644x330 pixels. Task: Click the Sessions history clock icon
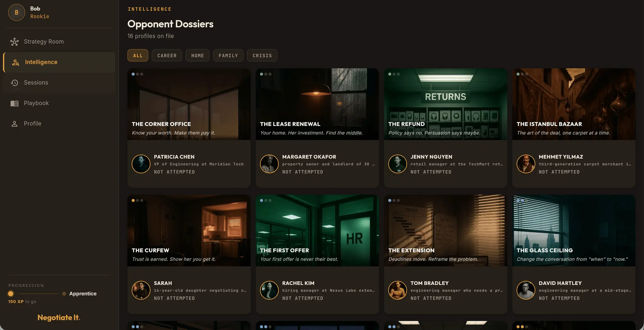coord(14,83)
